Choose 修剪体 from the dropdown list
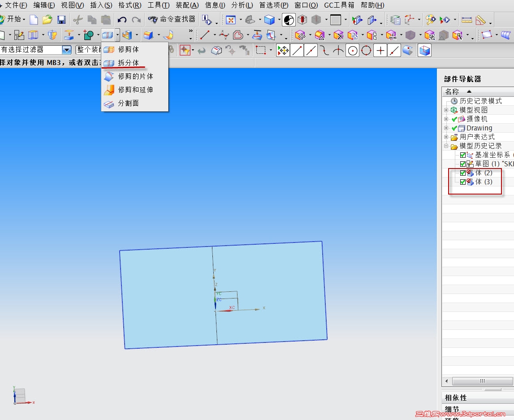Image resolution: width=514 pixels, height=420 pixels. pos(135,49)
